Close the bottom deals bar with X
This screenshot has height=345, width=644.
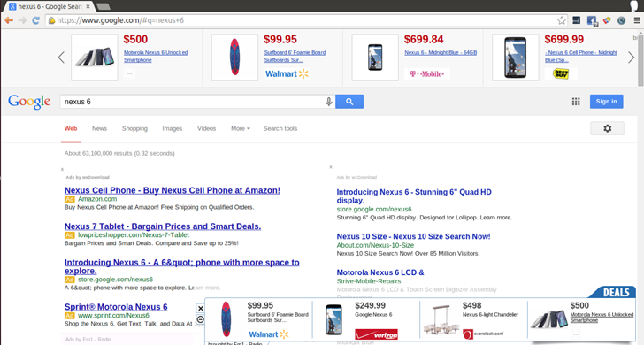[x=201, y=309]
